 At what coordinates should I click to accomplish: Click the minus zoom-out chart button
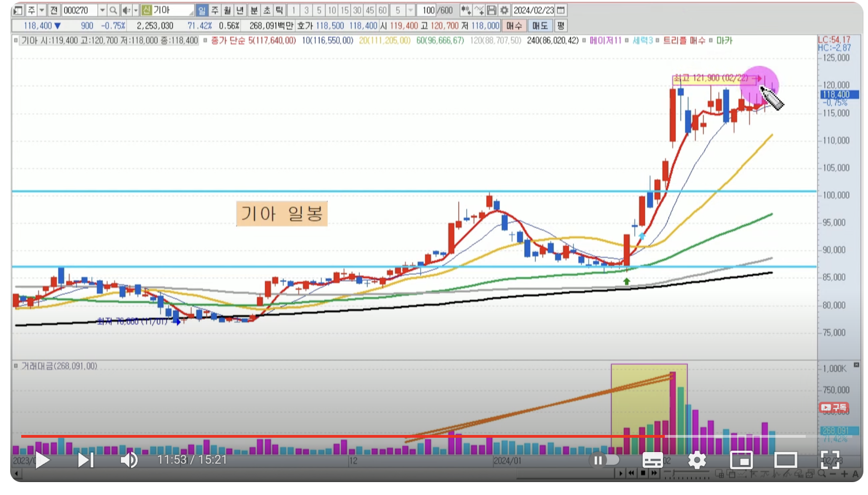tap(833, 474)
